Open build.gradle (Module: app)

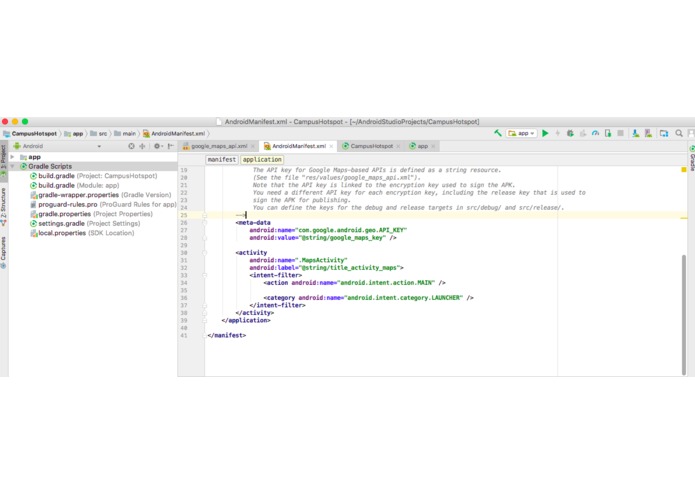coord(74,185)
